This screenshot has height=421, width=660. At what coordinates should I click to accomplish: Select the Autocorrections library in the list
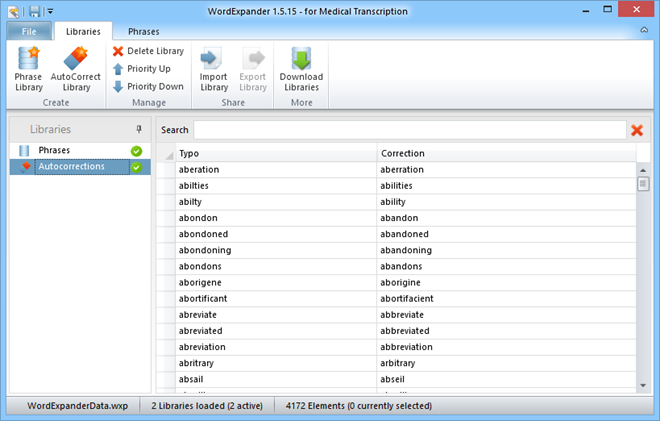pyautogui.click(x=80, y=167)
